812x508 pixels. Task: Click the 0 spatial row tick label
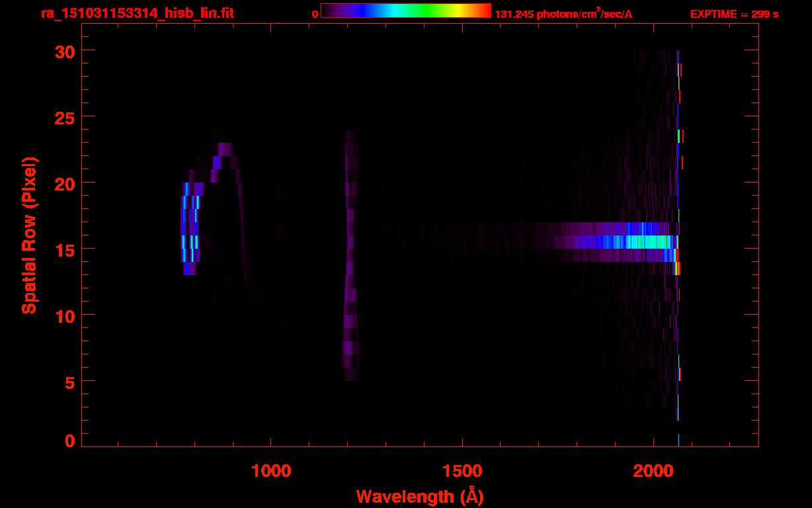[70, 441]
